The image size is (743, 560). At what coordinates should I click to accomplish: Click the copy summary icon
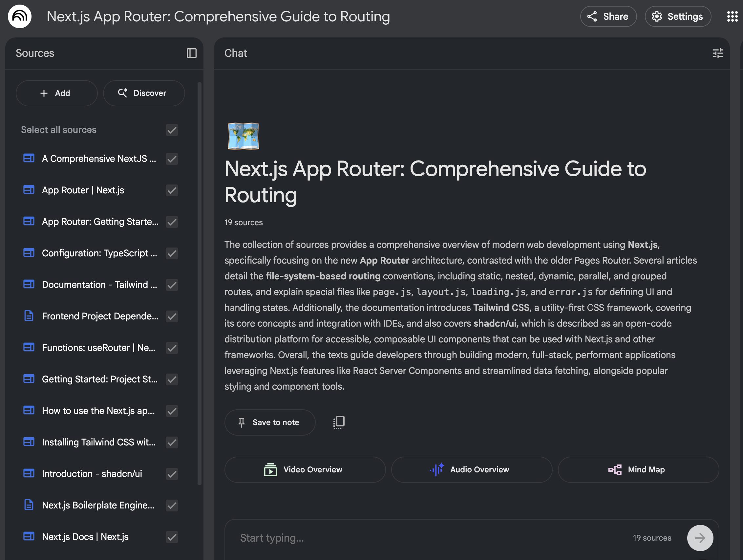click(339, 422)
